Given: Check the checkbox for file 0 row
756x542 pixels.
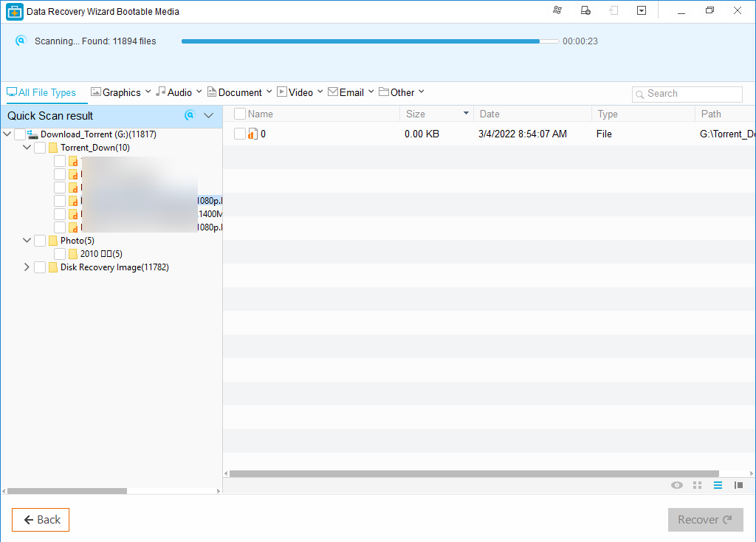Looking at the screenshot, I should pos(240,134).
